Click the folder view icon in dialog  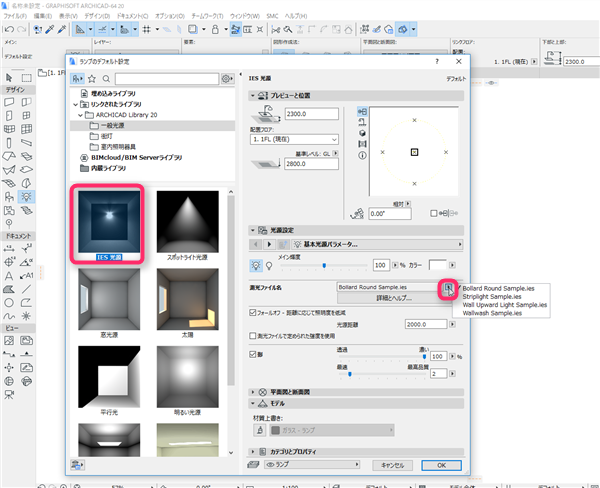(77, 79)
